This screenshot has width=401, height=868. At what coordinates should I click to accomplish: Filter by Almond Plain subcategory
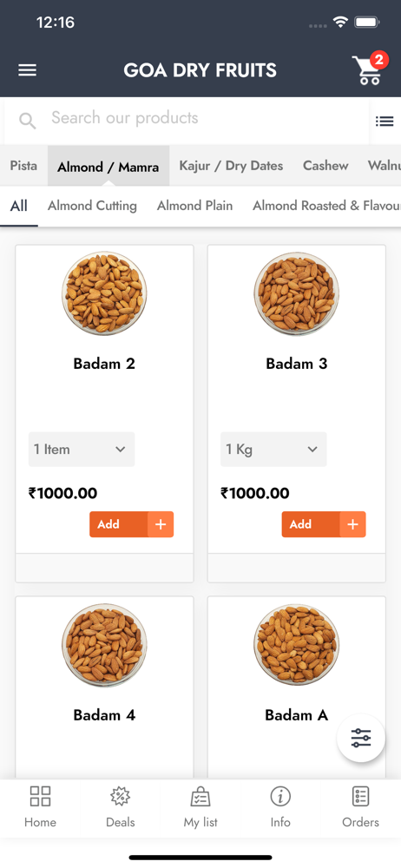tap(195, 206)
